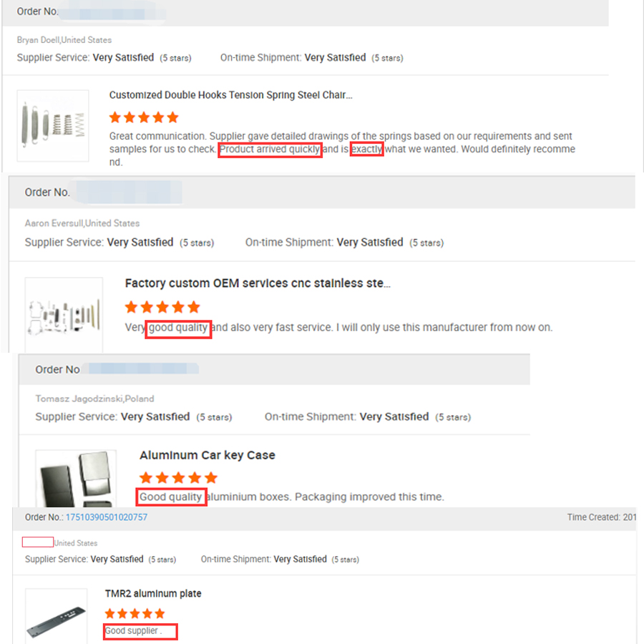Open Customized Double Hooks Tension Spring title
Image resolution: width=644 pixels, height=644 pixels.
click(231, 95)
